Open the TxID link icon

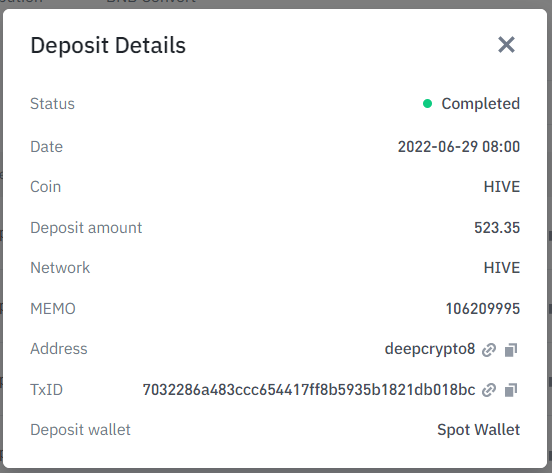(x=489, y=390)
